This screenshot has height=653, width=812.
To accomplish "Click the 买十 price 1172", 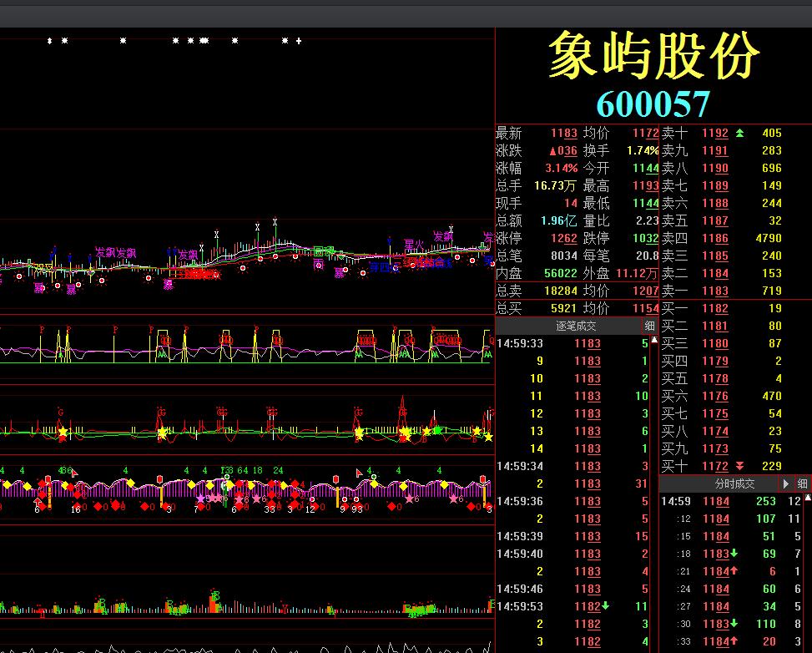I will (715, 466).
